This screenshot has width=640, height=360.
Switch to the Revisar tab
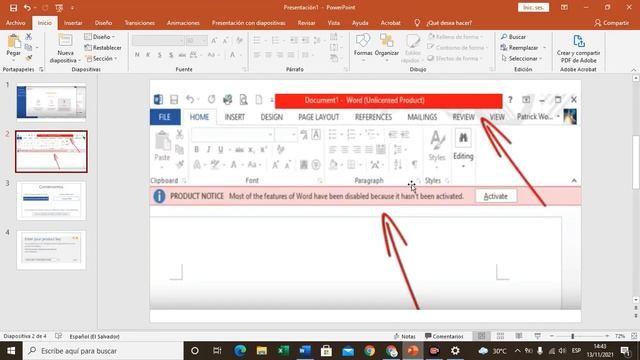click(306, 23)
